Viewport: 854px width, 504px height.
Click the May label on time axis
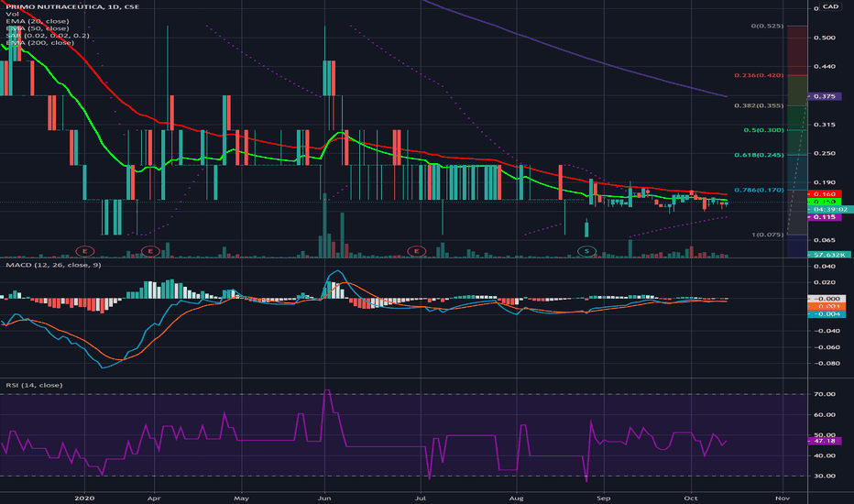tap(241, 498)
